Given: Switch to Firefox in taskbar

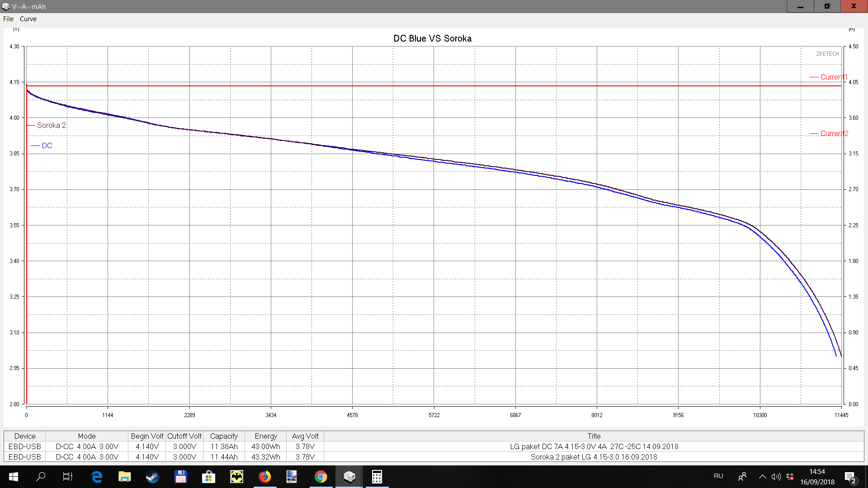Looking at the screenshot, I should click(x=264, y=477).
